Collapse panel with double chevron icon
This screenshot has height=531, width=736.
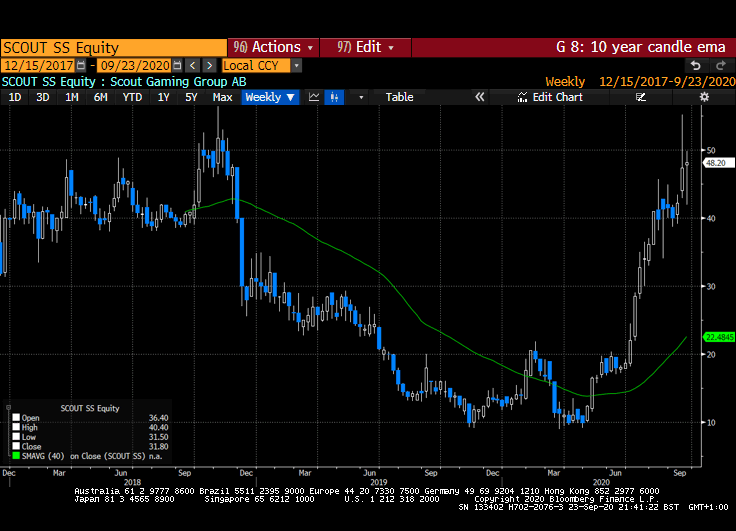point(479,97)
